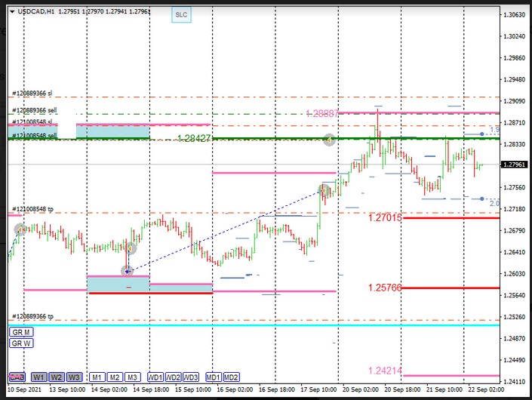
Task: Click the MD2 button
Action: tap(232, 377)
